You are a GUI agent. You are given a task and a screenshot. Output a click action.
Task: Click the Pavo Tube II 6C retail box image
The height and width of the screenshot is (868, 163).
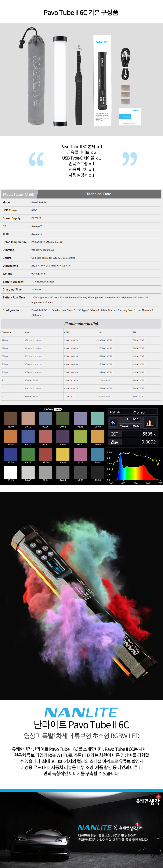[x=102, y=80]
